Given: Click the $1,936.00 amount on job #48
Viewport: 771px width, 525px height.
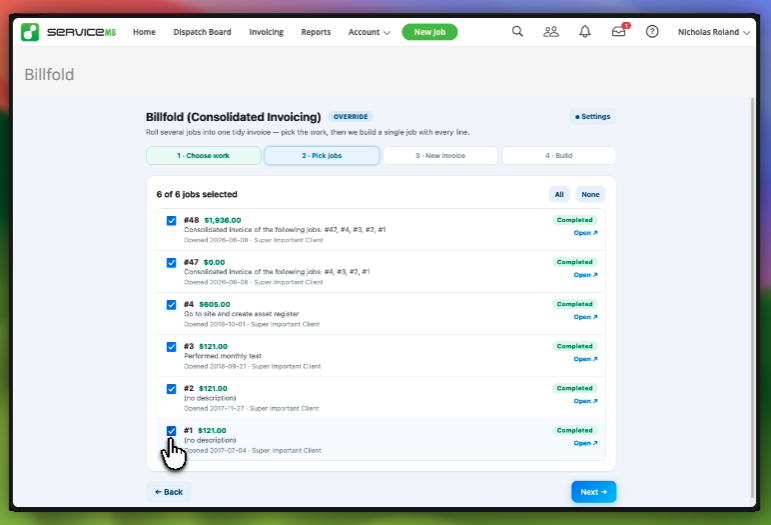Looking at the screenshot, I should coord(223,220).
